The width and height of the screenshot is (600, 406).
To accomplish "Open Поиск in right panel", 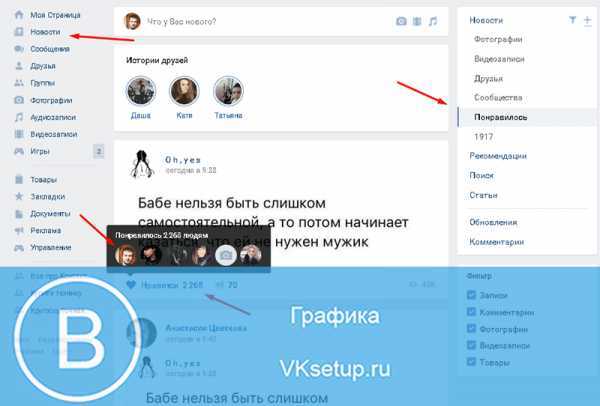I will [481, 175].
